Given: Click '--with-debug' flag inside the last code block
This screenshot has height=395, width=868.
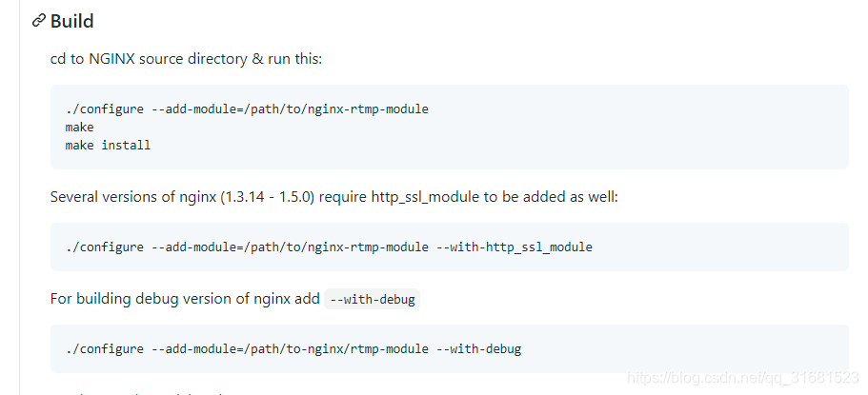Looking at the screenshot, I should [479, 349].
